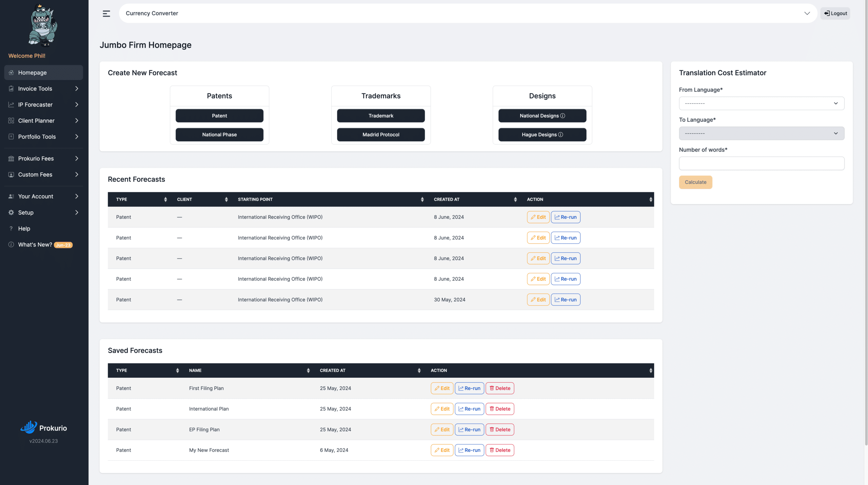Delete the My New Forecast entry
The width and height of the screenshot is (868, 485).
tap(500, 450)
